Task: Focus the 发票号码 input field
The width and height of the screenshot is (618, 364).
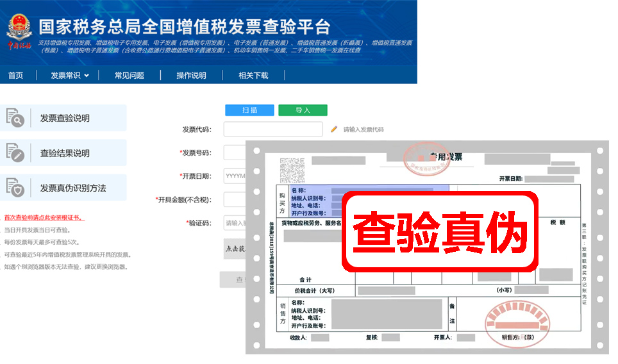Action: tap(235, 153)
